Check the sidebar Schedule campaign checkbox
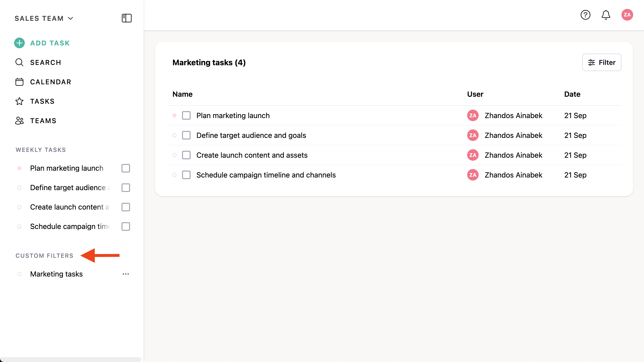644x362 pixels. tap(126, 226)
